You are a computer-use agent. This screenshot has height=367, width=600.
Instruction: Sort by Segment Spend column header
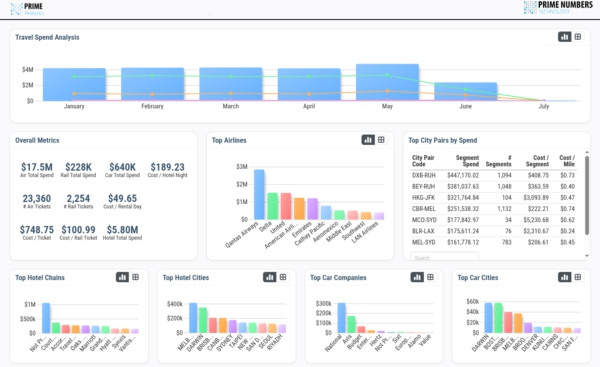[467, 161]
